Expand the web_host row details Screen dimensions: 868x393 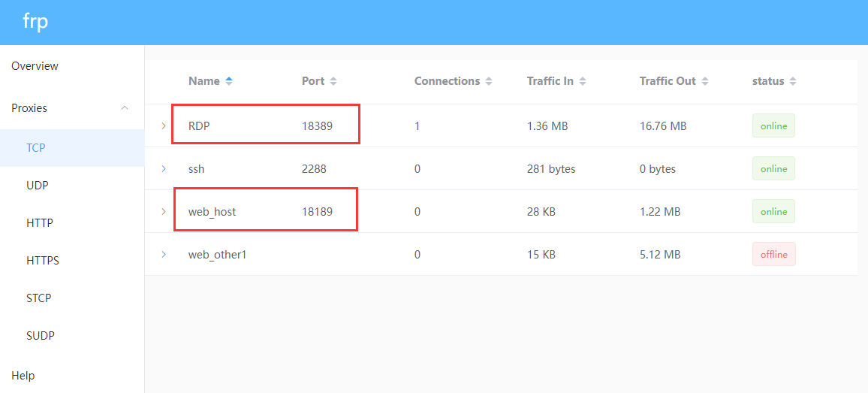tap(164, 212)
